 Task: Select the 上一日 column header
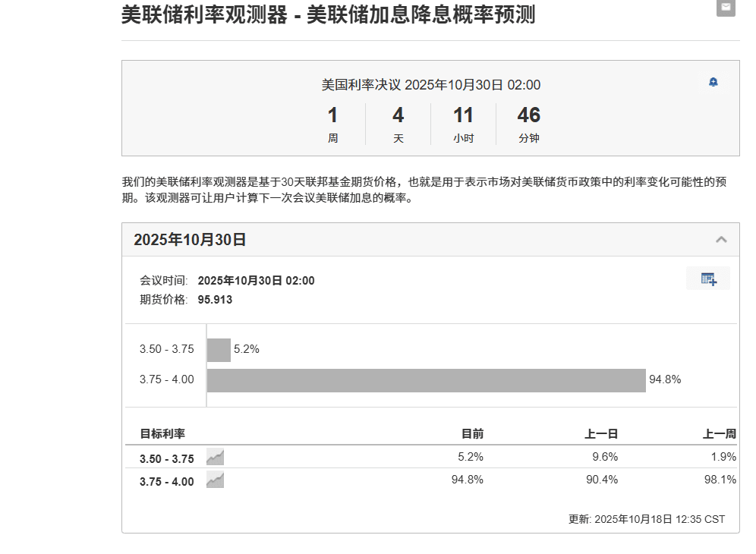click(x=601, y=434)
